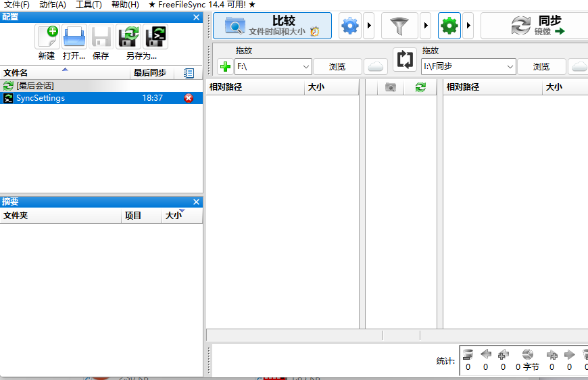Screen dimensions: 588x380
Task: Click the 0 字节 statistics value
Action: pos(527,367)
